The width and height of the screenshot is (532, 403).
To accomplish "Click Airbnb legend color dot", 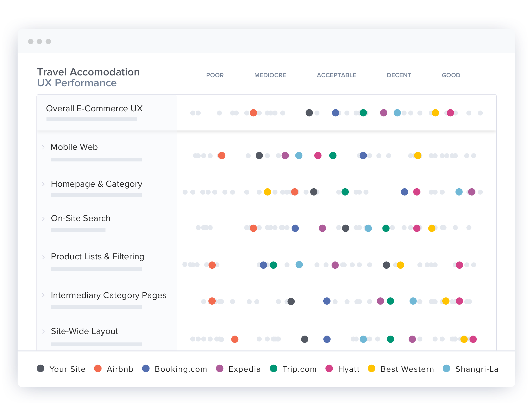I will click(x=98, y=368).
